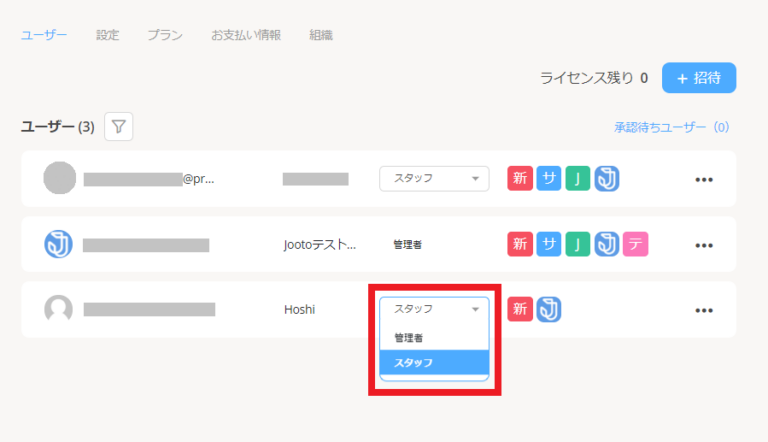Click the Jooto logo avatar of the second user
Viewport: 768px width, 442px height.
pyautogui.click(x=59, y=243)
